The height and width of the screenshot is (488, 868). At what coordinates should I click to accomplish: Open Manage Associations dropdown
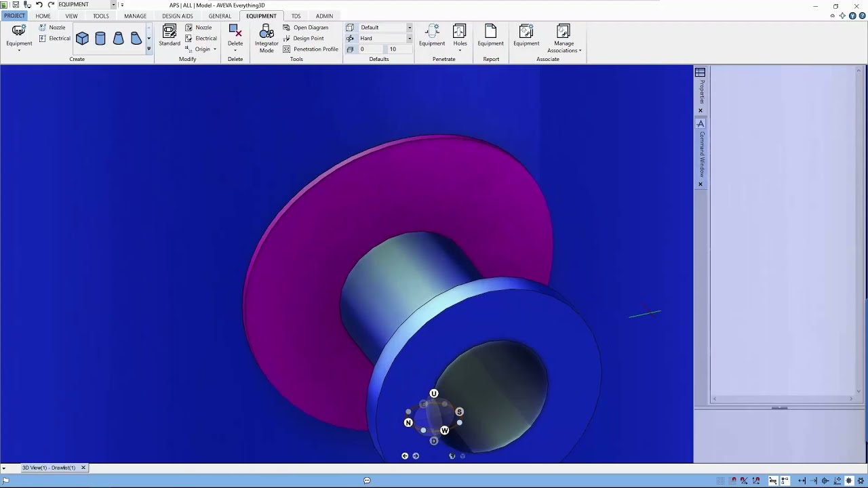coord(564,39)
